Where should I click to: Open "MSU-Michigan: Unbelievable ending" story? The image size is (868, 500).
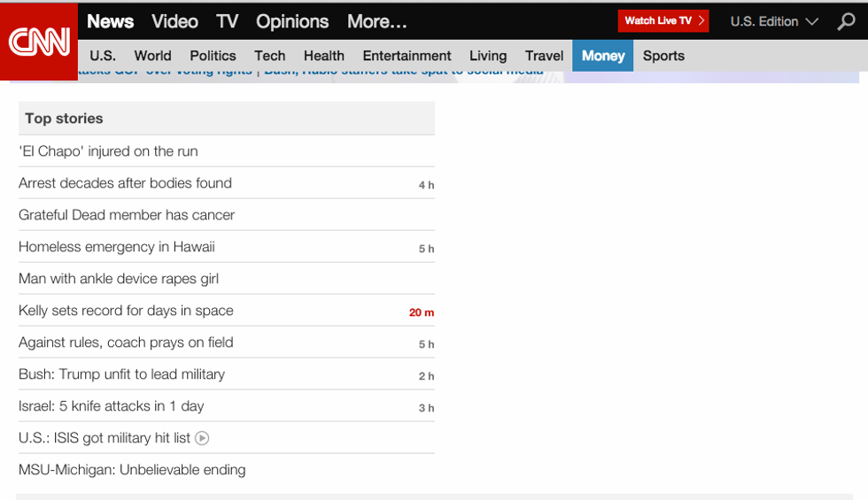132,470
